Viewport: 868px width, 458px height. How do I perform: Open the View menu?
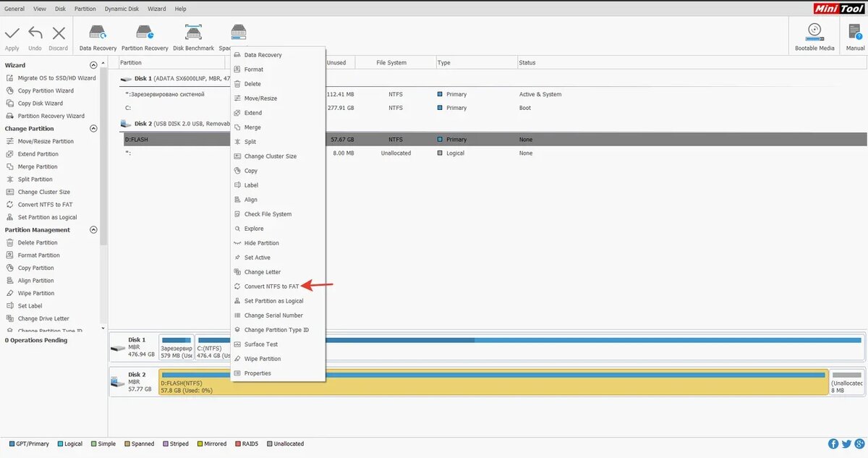pyautogui.click(x=40, y=9)
